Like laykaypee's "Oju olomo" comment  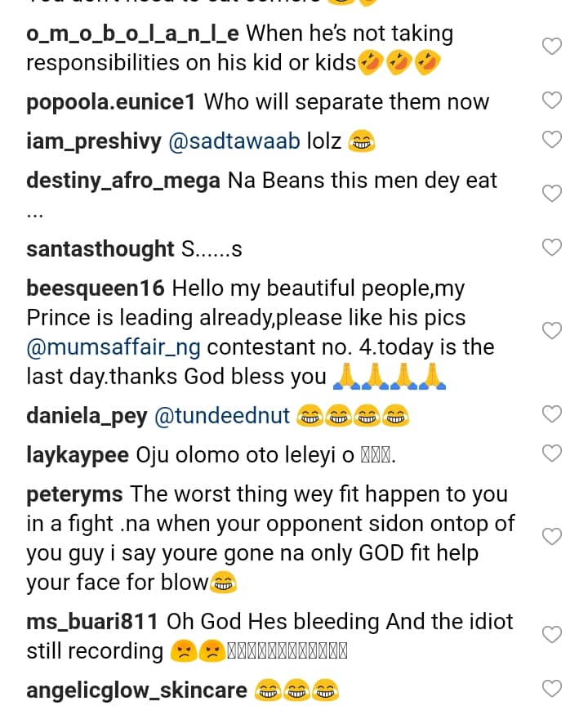coord(553,453)
